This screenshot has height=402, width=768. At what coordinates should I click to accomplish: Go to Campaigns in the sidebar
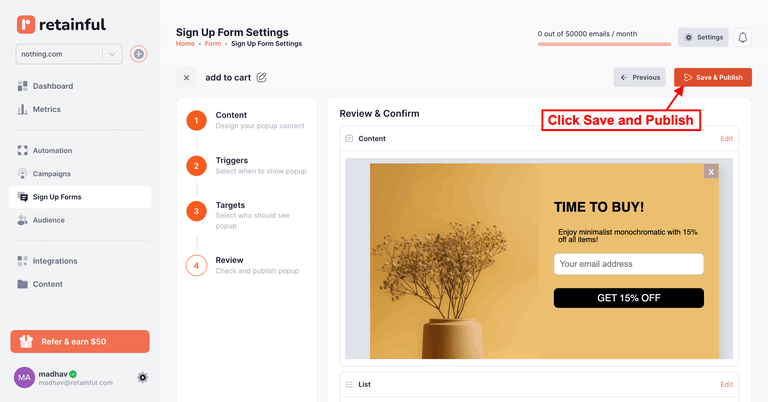(52, 173)
